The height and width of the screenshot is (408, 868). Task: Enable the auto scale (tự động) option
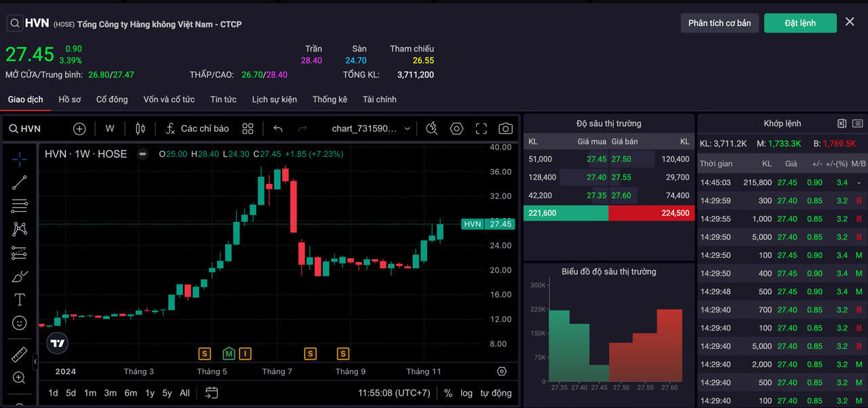496,392
